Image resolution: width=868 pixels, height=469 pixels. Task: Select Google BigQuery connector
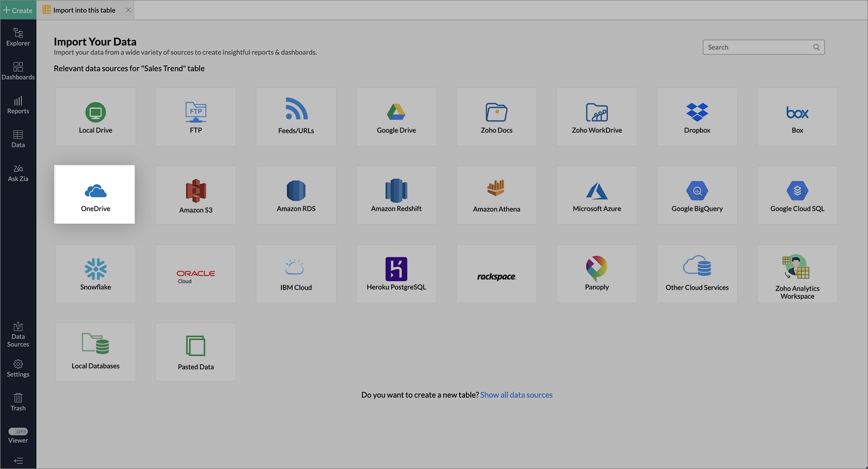click(x=697, y=196)
